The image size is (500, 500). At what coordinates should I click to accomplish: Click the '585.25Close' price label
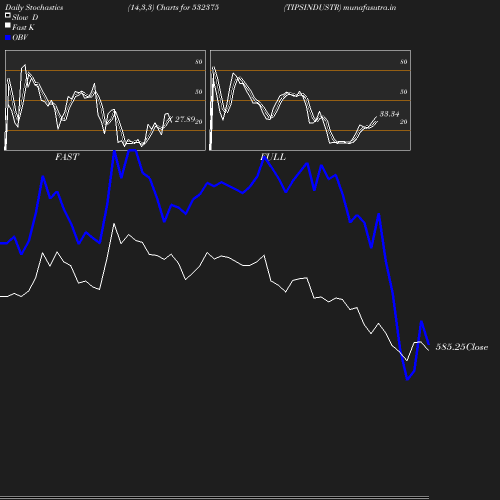click(x=462, y=347)
